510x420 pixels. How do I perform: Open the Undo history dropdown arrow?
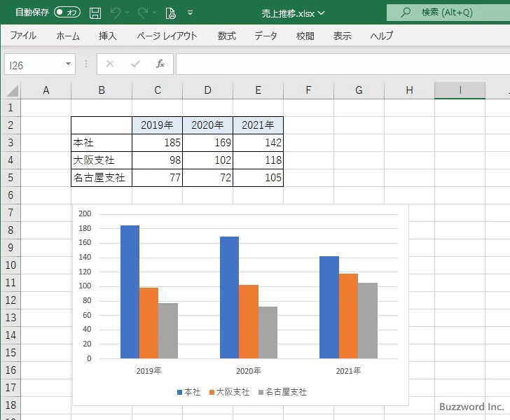[127, 13]
